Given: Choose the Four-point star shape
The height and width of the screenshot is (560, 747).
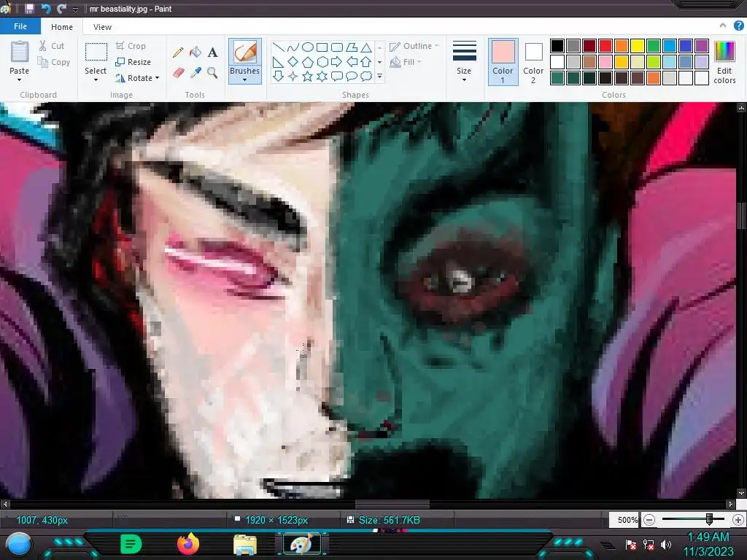Looking at the screenshot, I should click(x=293, y=76).
